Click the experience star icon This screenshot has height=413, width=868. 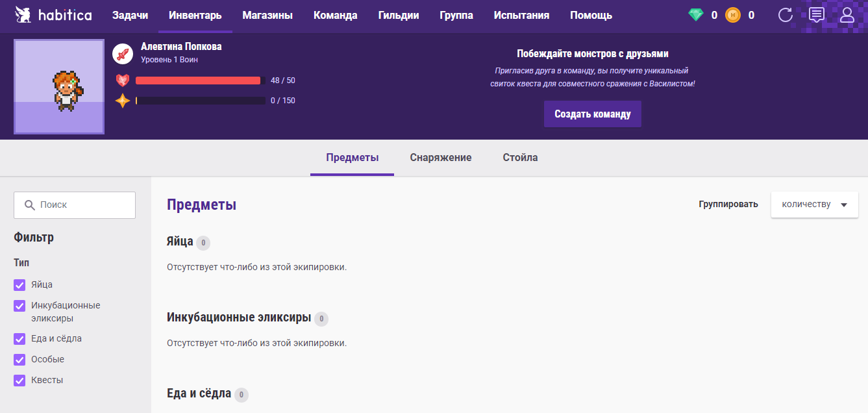(123, 101)
